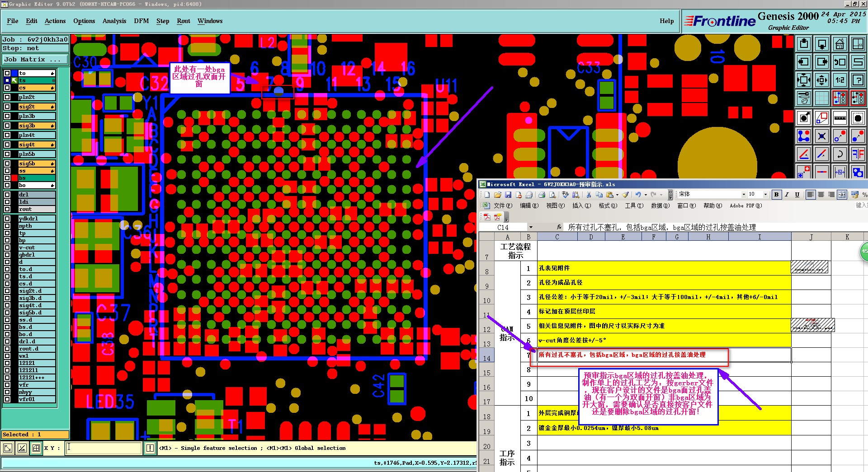The width and height of the screenshot is (868, 472).
Task: Toggle visibility checkbox of layer drl
Action: (7, 195)
